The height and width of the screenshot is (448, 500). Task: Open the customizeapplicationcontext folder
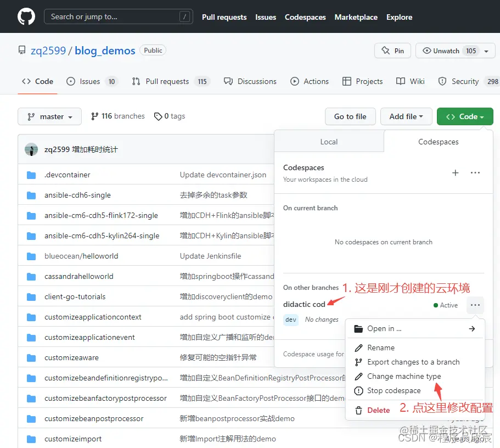93,317
